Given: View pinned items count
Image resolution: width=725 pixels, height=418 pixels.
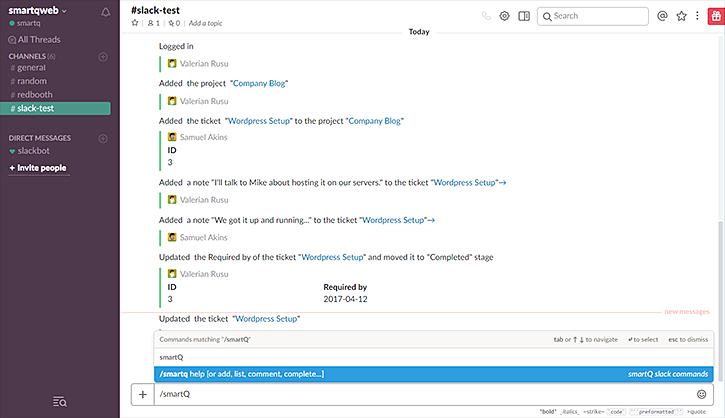Looking at the screenshot, I should click(x=174, y=23).
